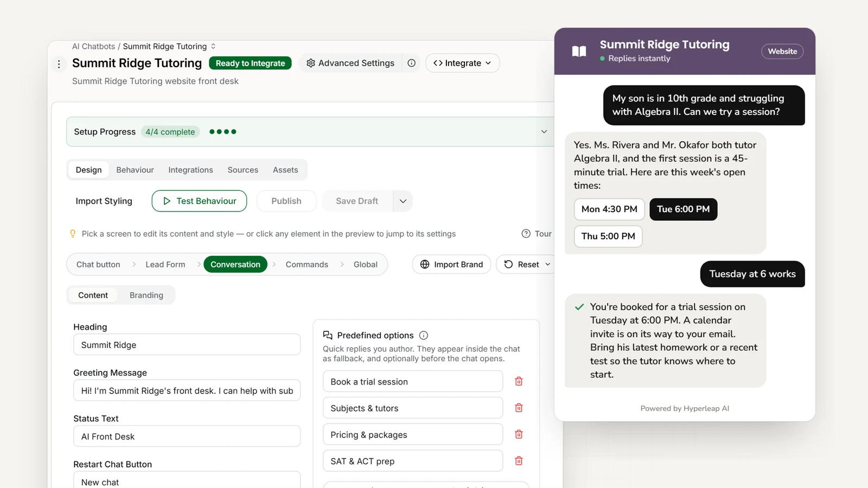Click the Ready to Integrate status badge
Image resolution: width=868 pixels, height=488 pixels.
250,63
